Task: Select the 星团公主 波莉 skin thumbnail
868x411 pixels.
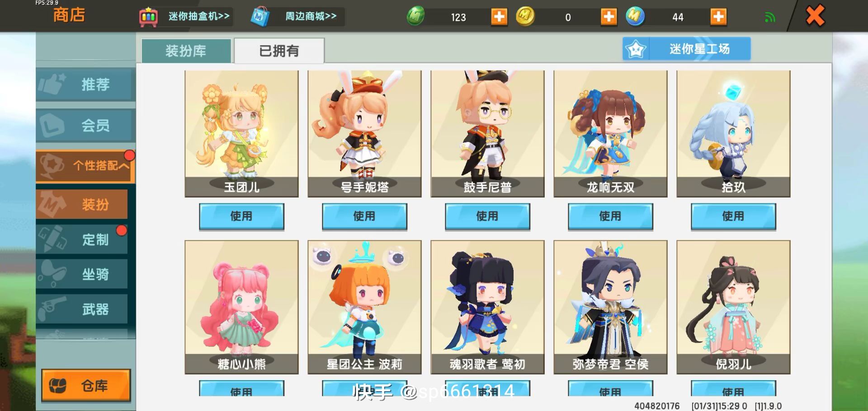Action: (364, 307)
